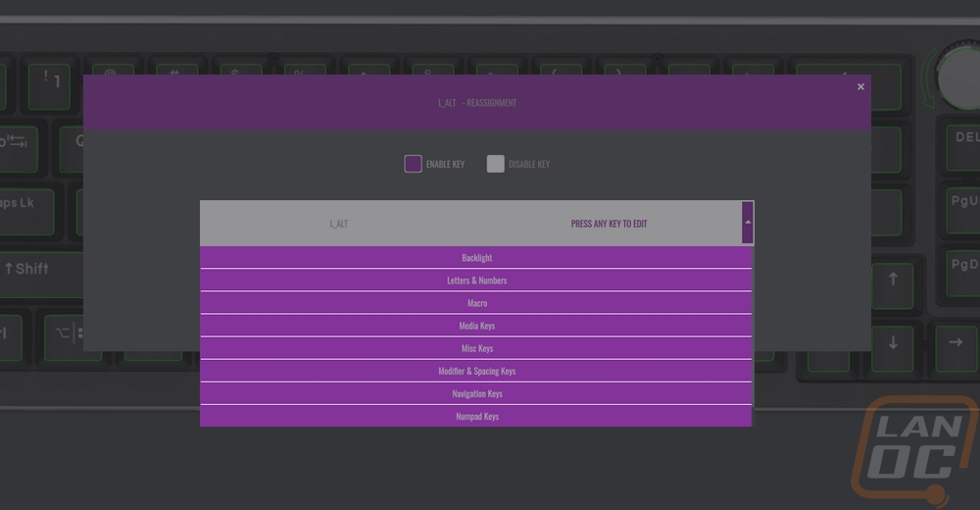Choose Navigation Keys from the list
Screen dimensions: 980x510
coord(476,393)
